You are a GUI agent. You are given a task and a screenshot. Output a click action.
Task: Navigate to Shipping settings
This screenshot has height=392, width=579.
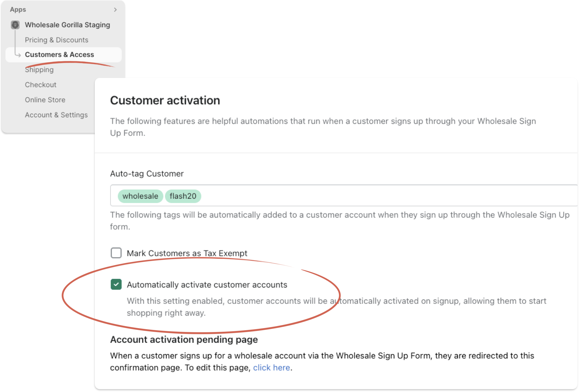pos(39,69)
